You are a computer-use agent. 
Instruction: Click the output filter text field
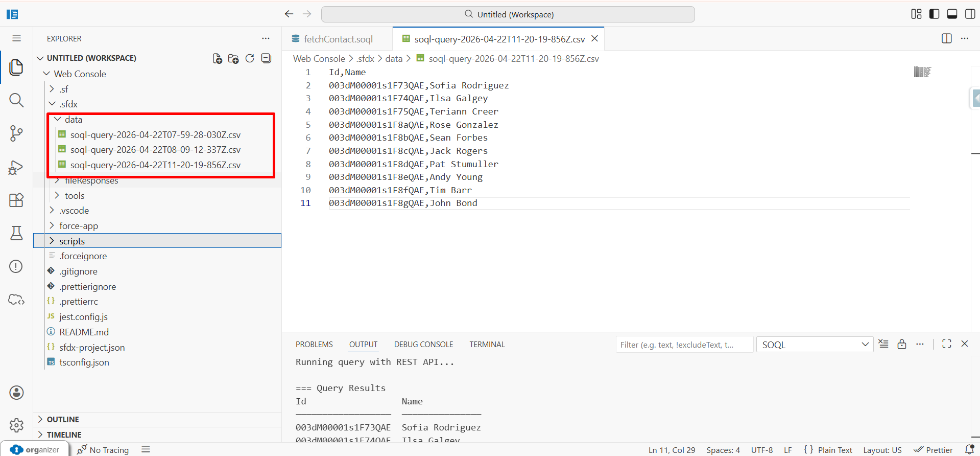tap(684, 345)
